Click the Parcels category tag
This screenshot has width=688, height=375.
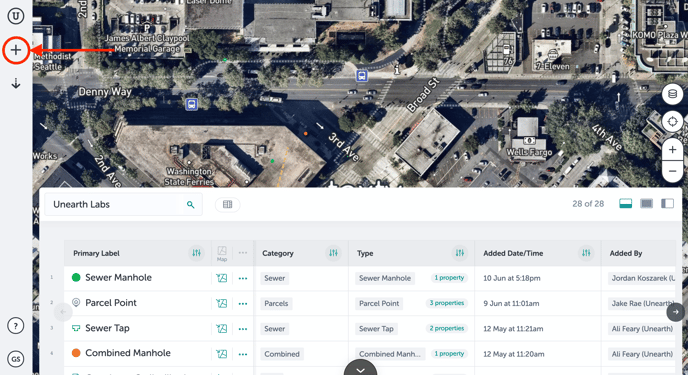[276, 304]
